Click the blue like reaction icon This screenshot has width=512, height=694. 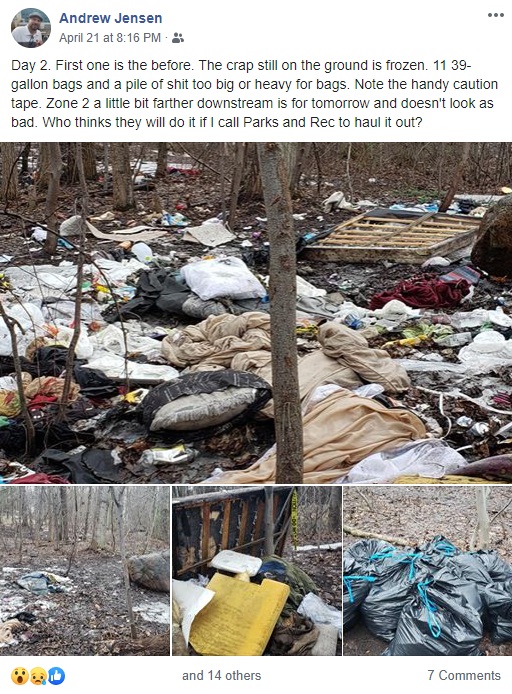click(56, 676)
